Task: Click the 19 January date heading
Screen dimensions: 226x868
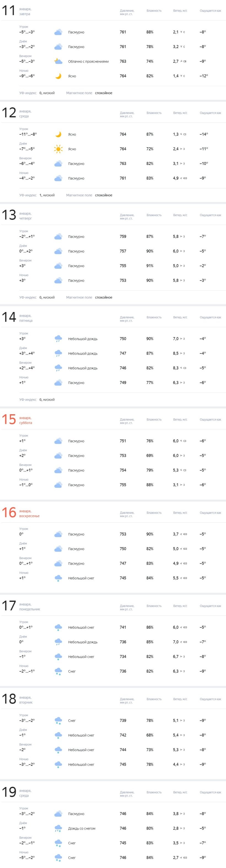Action: pos(9,793)
